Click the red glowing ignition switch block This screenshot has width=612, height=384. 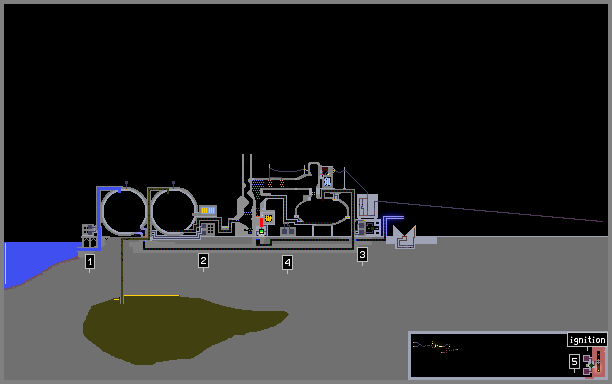598,362
